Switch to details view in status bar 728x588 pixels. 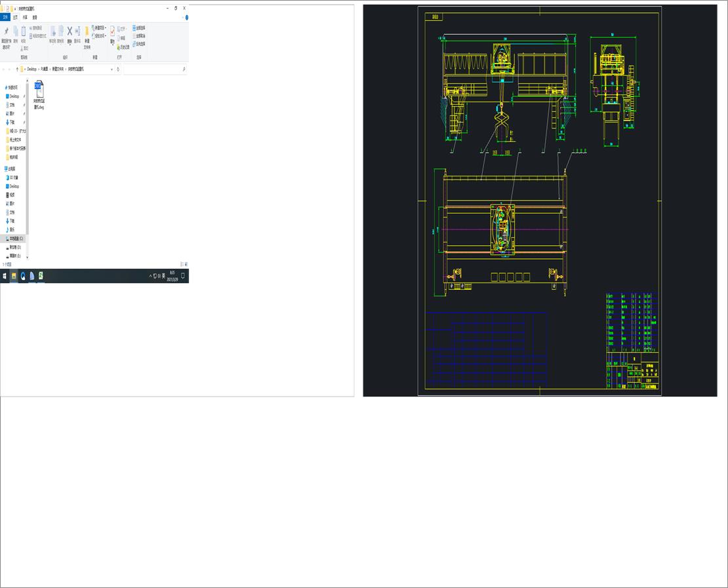click(x=182, y=264)
